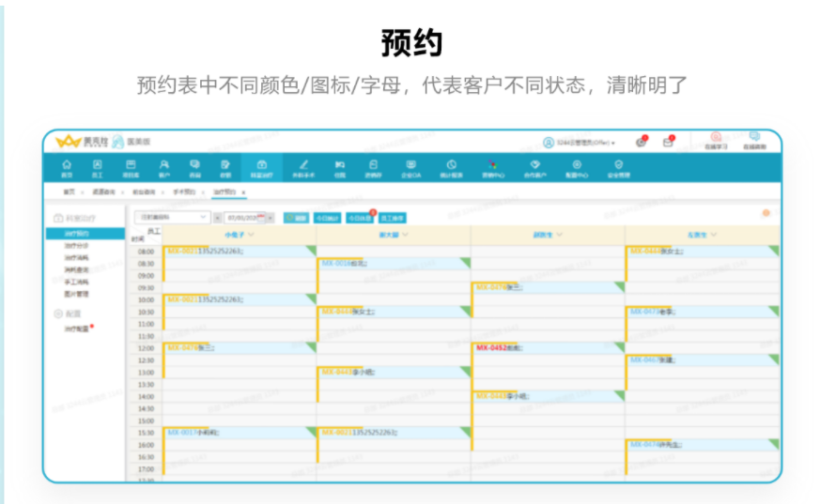Click the green refresh button in toolbar
Image resolution: width=820 pixels, height=504 pixels.
tap(296, 218)
